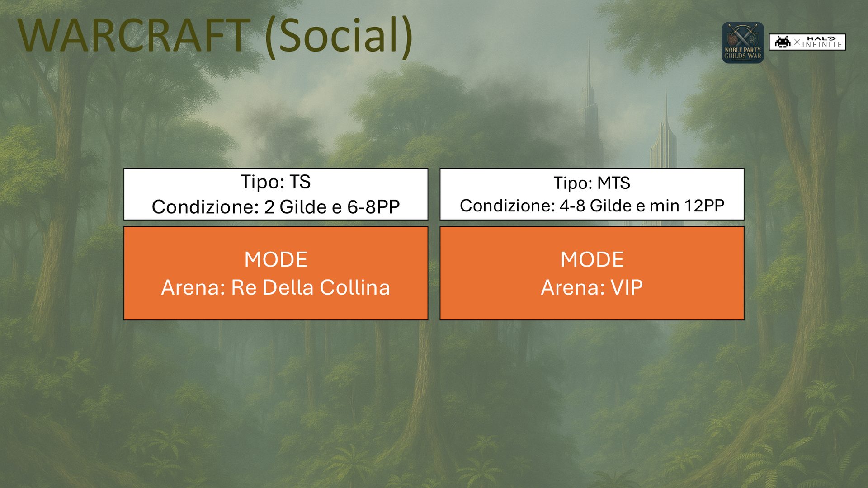Click the Tipo: MTS text line
This screenshot has height=488, width=868.
point(592,183)
